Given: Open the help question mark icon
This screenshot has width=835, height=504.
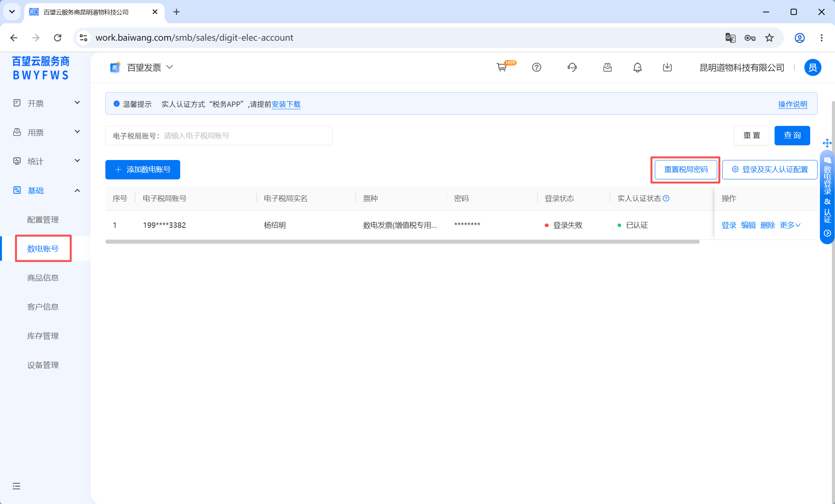Looking at the screenshot, I should tap(537, 67).
